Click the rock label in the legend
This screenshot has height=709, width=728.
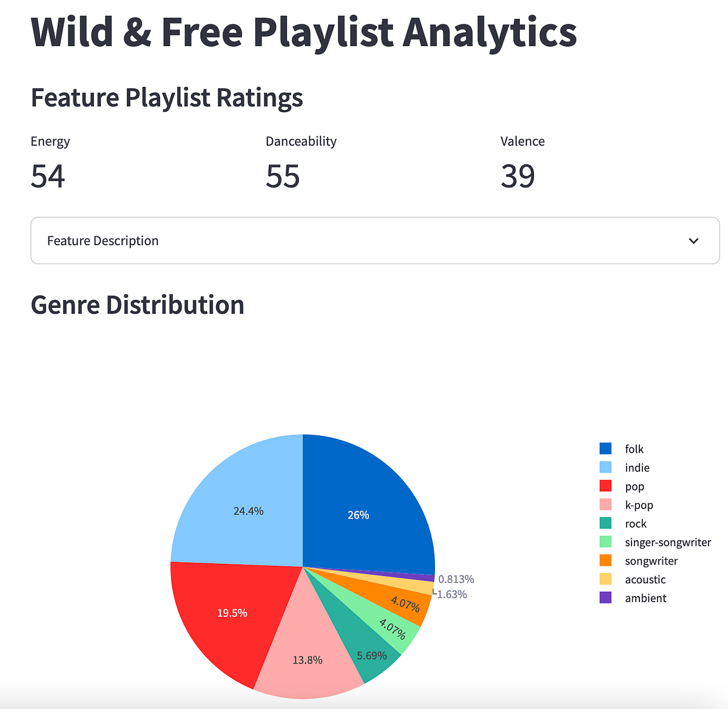click(636, 523)
